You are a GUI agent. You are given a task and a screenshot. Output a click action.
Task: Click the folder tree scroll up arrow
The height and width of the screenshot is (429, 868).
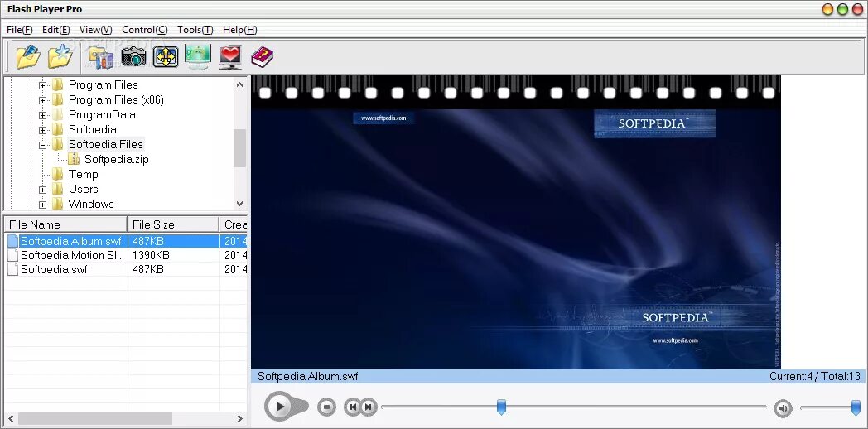pos(239,84)
